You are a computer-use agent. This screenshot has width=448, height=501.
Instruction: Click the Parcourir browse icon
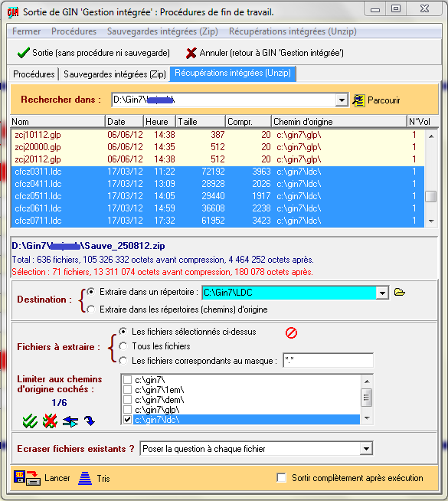[358, 100]
